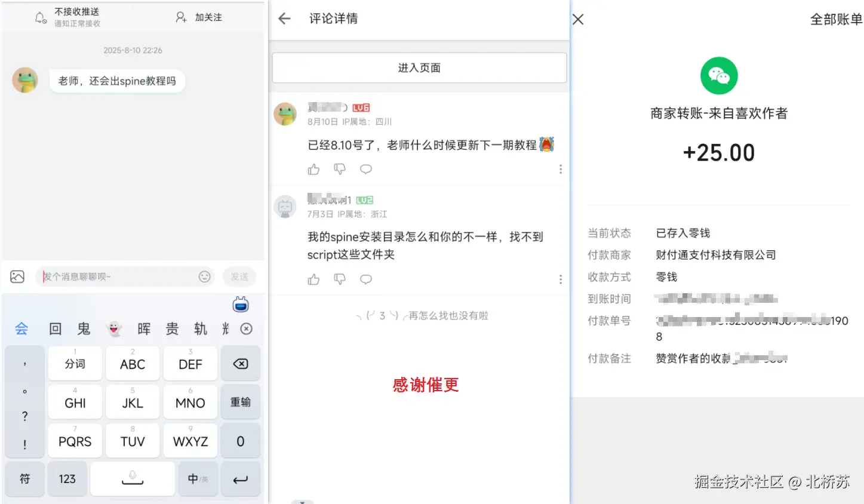The image size is (864, 504).
Task: Open more options for the 8月10日 comment
Action: click(x=560, y=170)
